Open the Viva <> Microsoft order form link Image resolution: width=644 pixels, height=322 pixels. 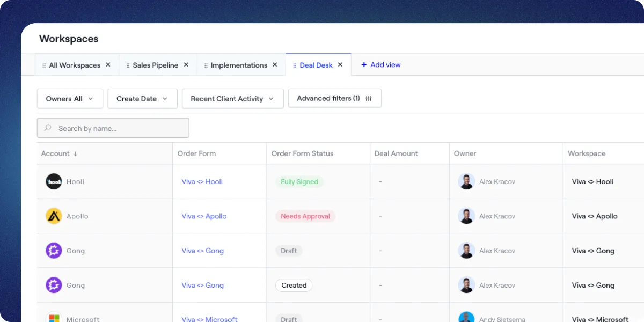click(209, 319)
